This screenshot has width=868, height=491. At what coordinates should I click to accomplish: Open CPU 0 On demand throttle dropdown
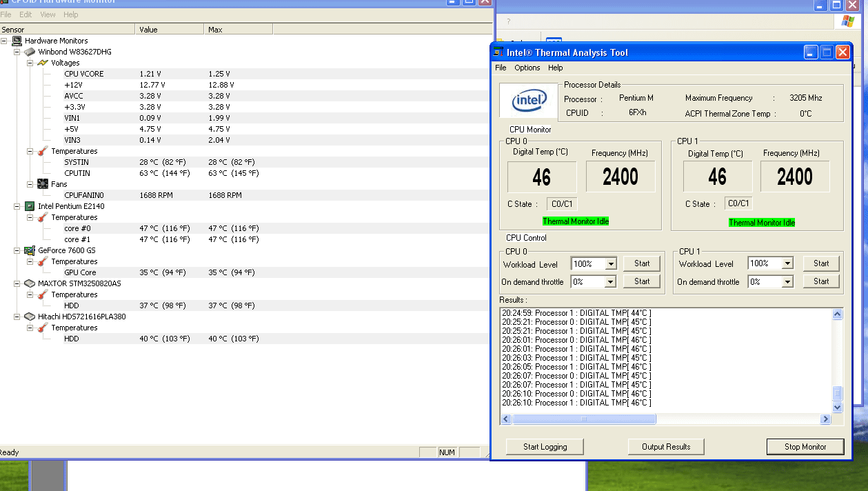click(x=610, y=282)
